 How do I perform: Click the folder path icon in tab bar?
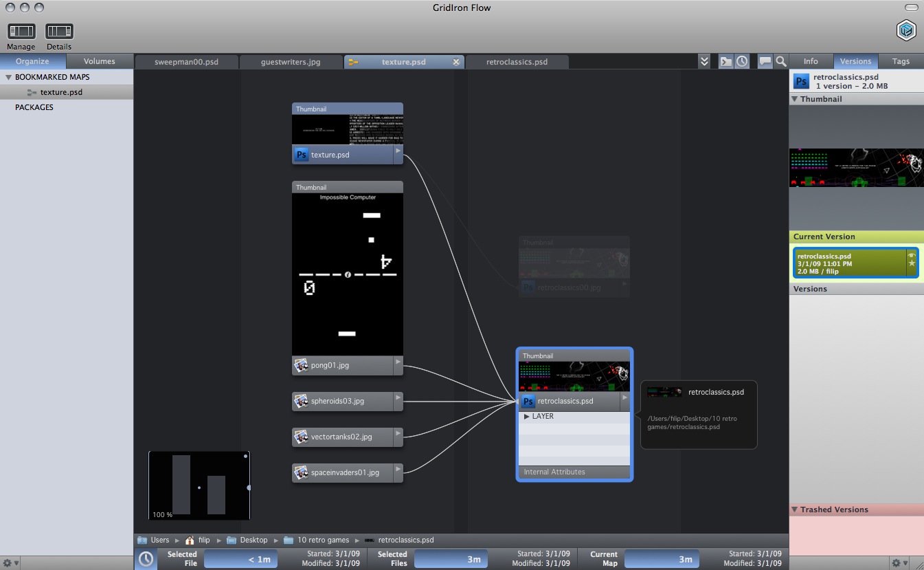coord(725,62)
